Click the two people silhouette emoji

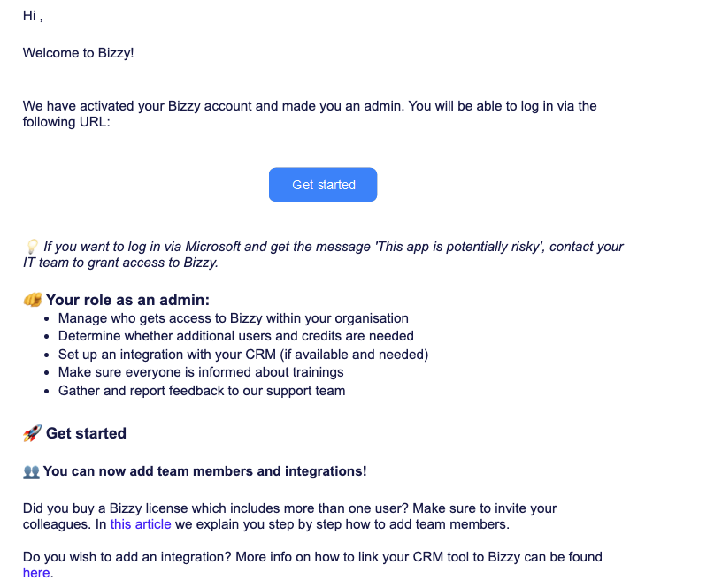31,471
